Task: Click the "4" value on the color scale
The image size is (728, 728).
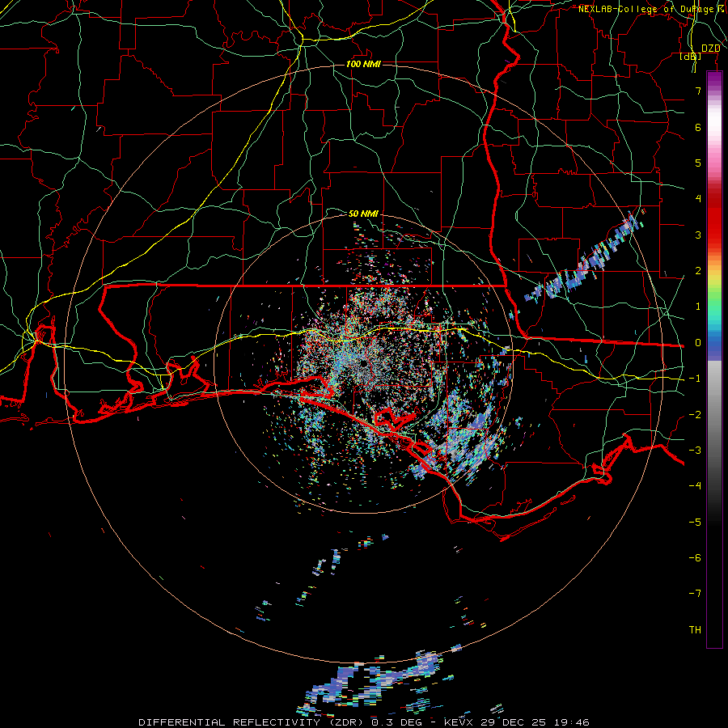Action: tap(698, 199)
